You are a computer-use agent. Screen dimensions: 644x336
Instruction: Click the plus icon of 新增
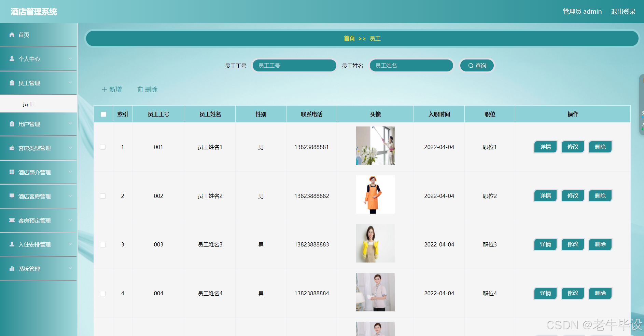104,89
